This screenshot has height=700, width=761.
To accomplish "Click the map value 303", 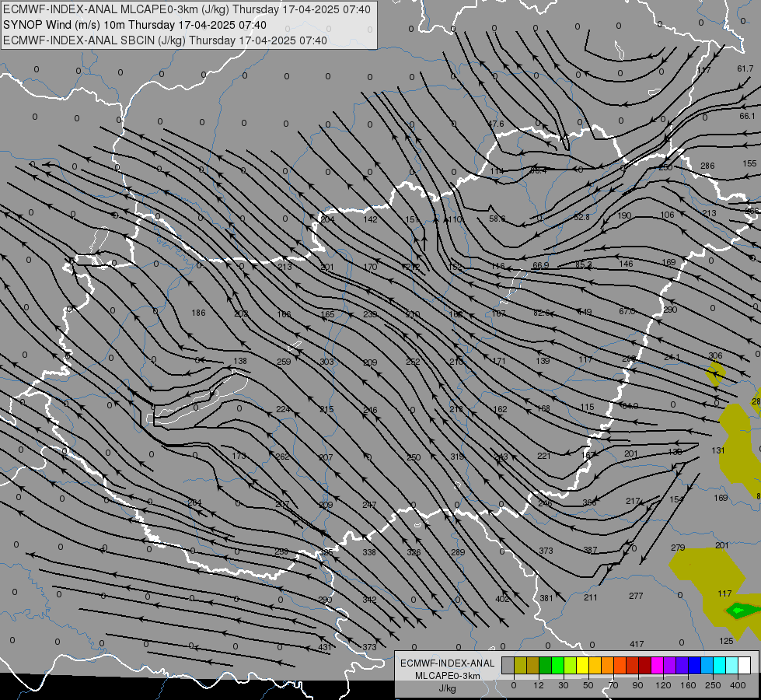I will coord(326,362).
